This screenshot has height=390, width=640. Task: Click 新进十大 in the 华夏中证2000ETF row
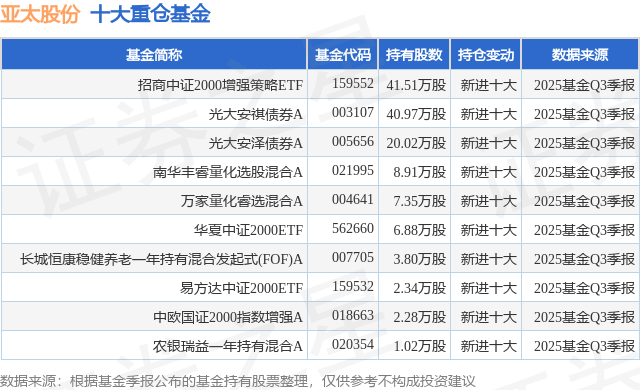[x=489, y=230]
